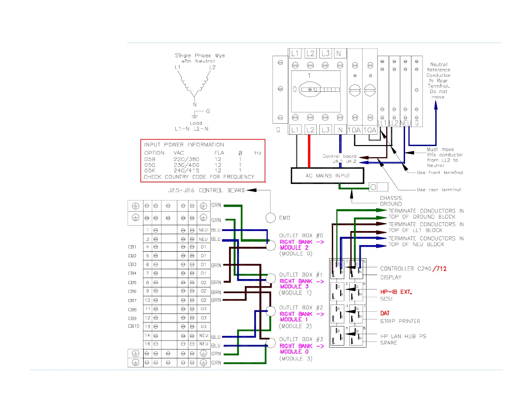Screen dimensions: 532x411
Task: Click the SPARE outlet label
Action: pyautogui.click(x=389, y=343)
